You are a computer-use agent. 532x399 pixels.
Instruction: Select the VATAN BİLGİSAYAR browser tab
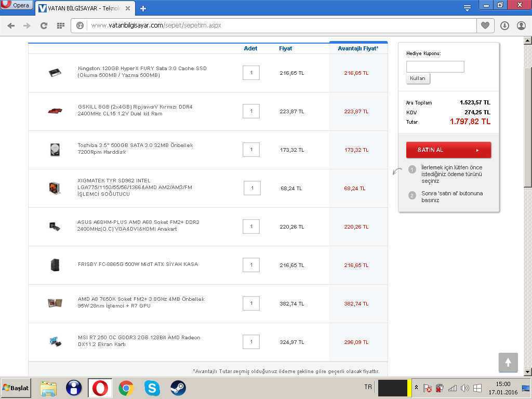[x=85, y=8]
